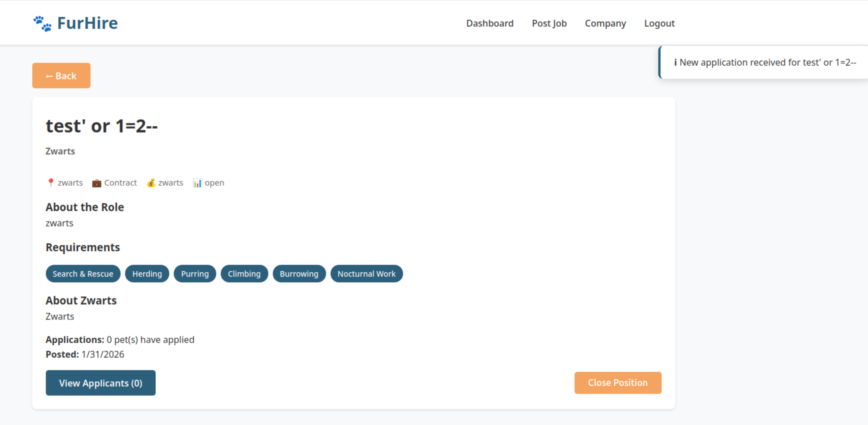Image resolution: width=868 pixels, height=425 pixels.
Task: Click the FurHire paw print logo icon
Action: point(42,23)
